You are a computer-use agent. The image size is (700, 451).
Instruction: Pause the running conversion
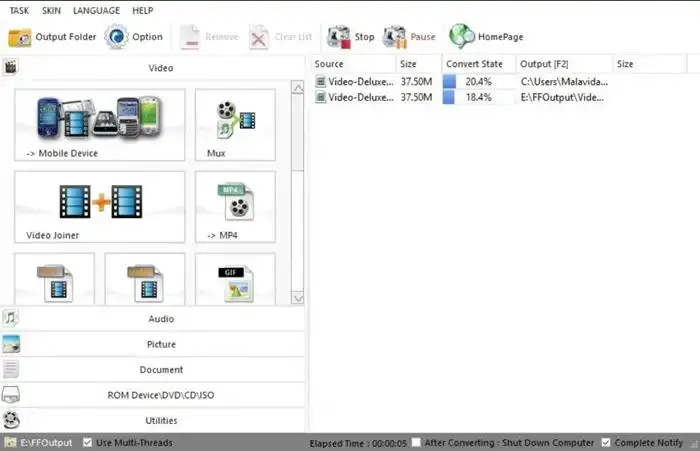[396, 37]
